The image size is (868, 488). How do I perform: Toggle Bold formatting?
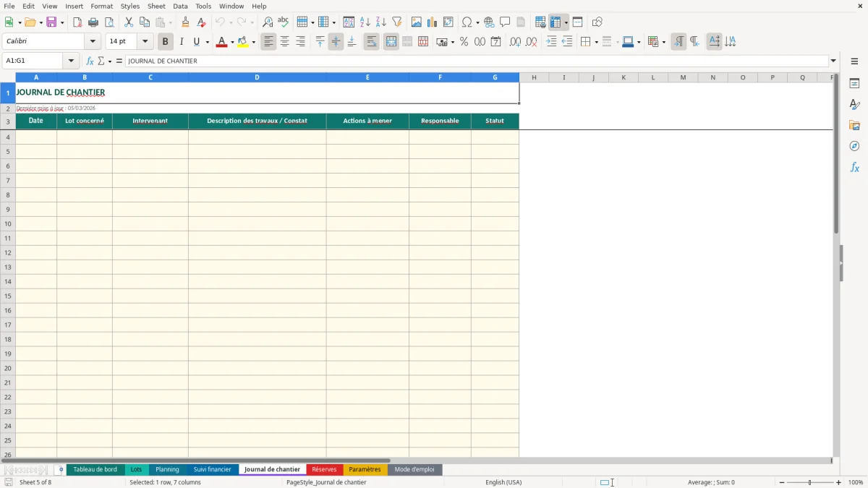coord(166,42)
